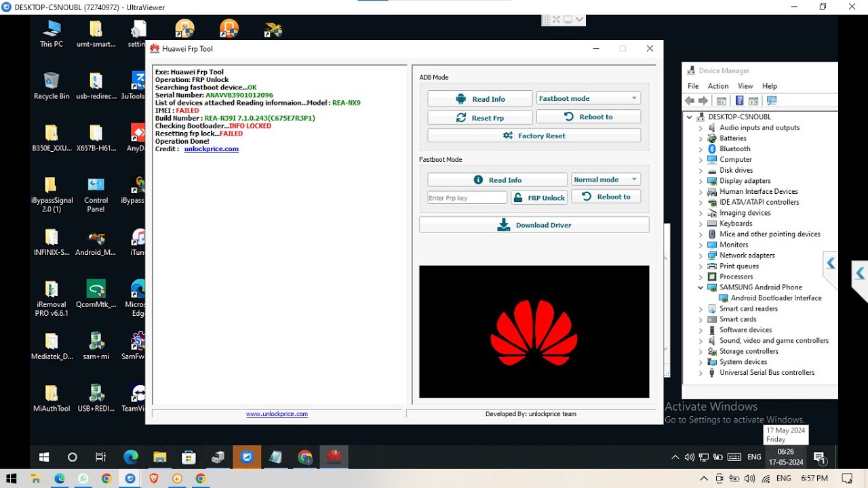This screenshot has width=868, height=488.
Task: Collapse the SAMSUNG Android Phone node
Action: tap(701, 287)
